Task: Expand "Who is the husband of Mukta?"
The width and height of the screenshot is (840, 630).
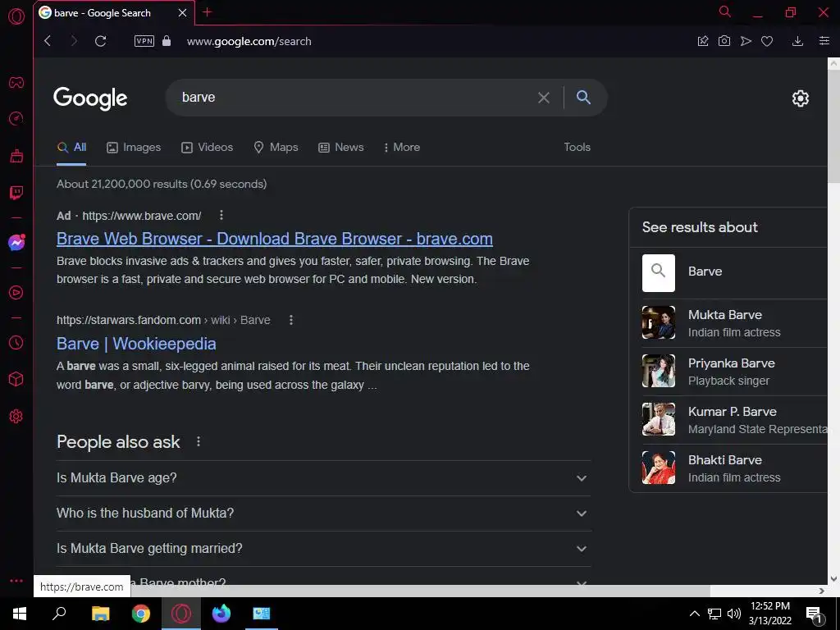Action: click(x=323, y=514)
